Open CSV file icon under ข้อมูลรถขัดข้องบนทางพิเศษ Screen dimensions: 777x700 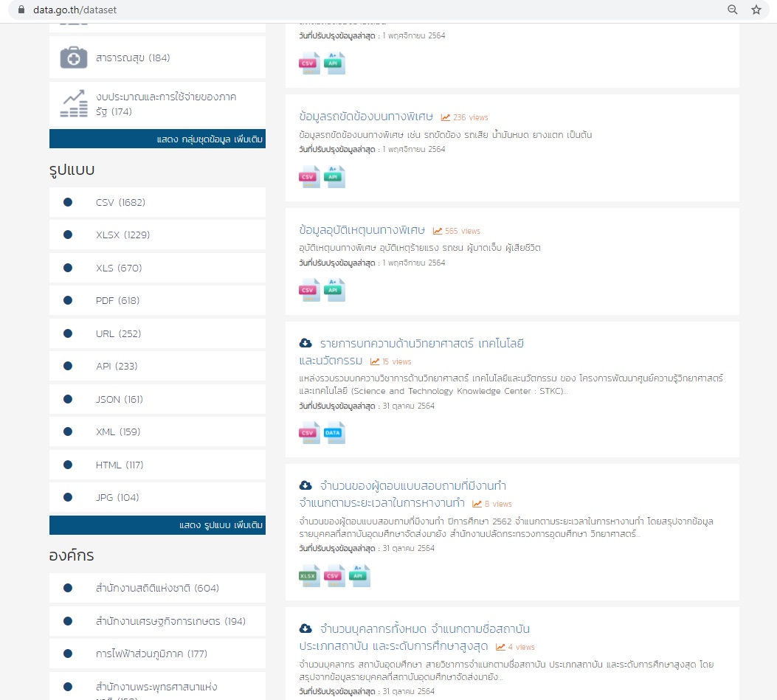(x=308, y=177)
